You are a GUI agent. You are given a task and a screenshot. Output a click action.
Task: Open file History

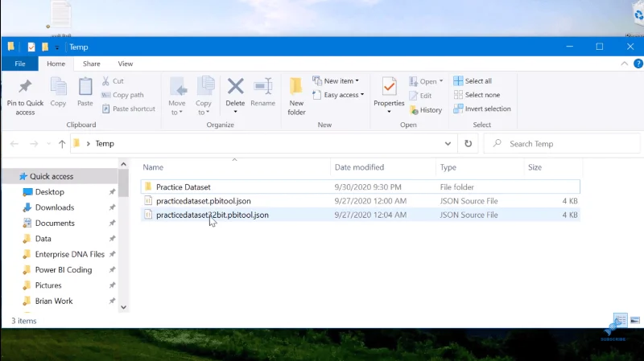[426, 110]
